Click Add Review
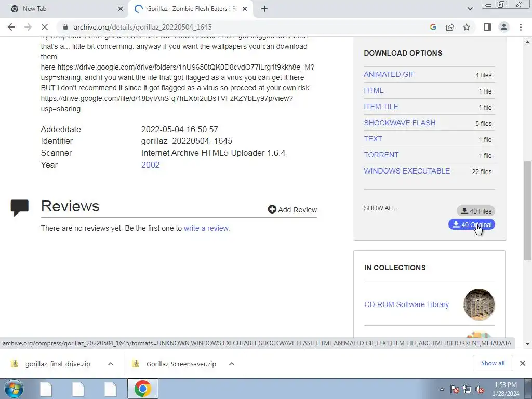 pyautogui.click(x=292, y=210)
